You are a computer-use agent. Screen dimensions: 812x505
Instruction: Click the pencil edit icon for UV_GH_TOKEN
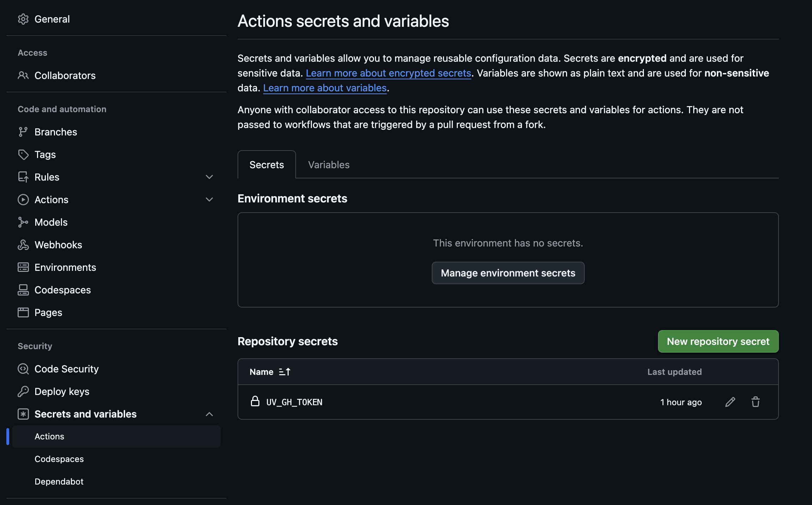coord(730,402)
